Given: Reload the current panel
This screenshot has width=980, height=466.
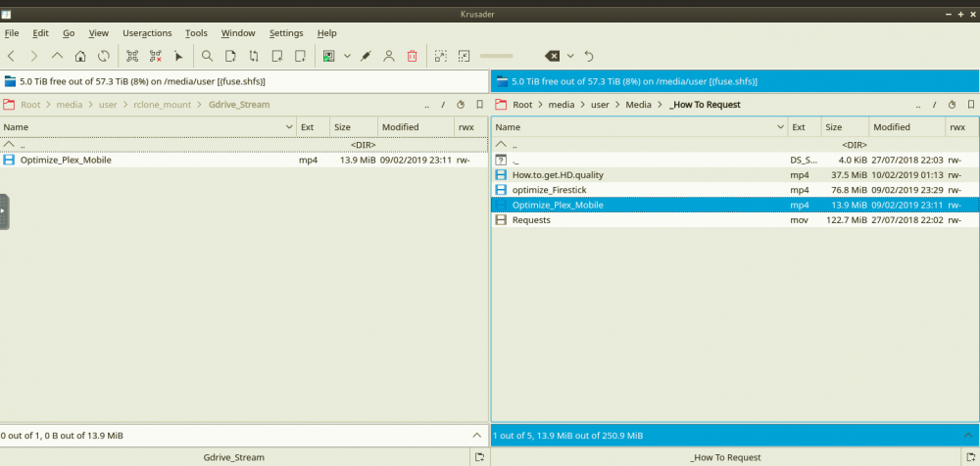Looking at the screenshot, I should [x=104, y=56].
